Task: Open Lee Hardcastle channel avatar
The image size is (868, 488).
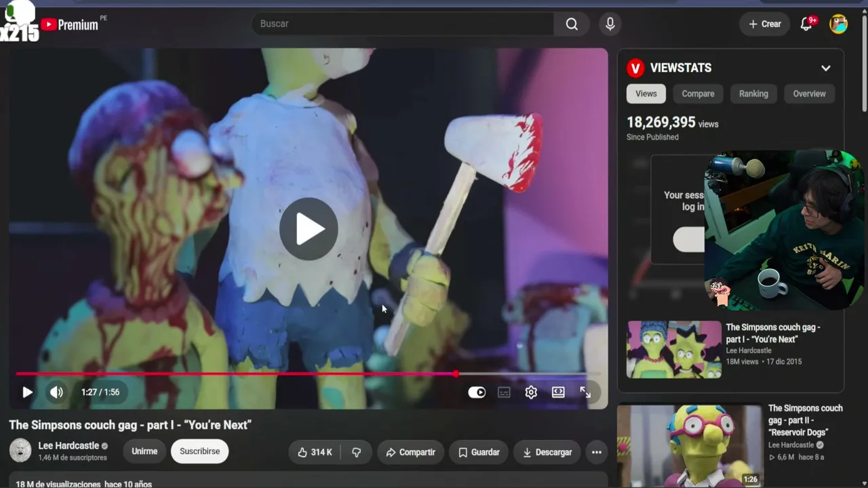Action: pos(20,451)
